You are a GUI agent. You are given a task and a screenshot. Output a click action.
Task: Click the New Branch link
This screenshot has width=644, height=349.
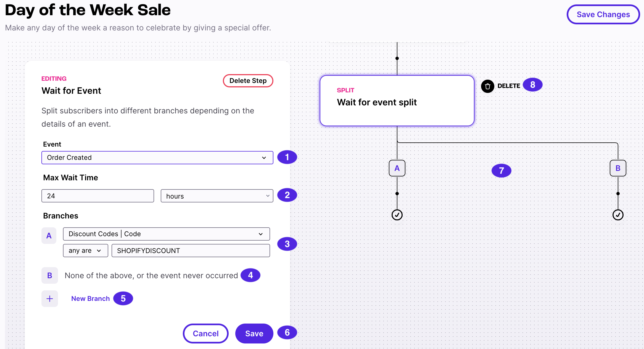[x=90, y=298]
